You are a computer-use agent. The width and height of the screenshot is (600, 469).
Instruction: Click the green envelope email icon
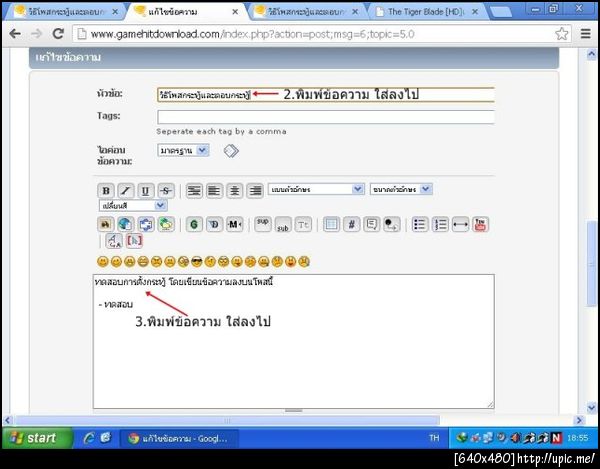click(x=166, y=224)
